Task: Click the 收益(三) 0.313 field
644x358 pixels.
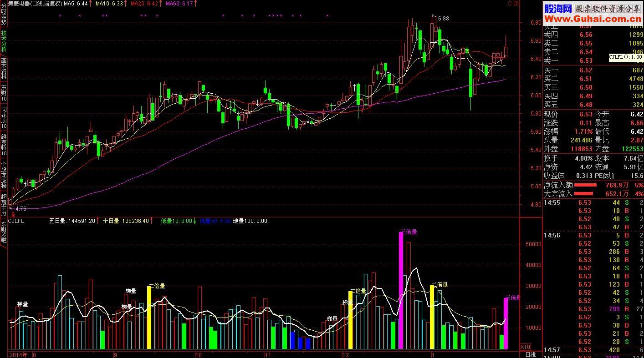Action: coord(568,176)
